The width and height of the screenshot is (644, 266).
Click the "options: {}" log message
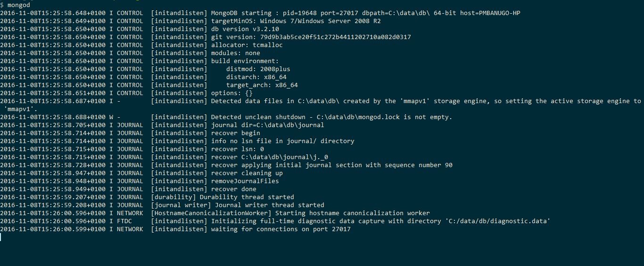[231, 93]
